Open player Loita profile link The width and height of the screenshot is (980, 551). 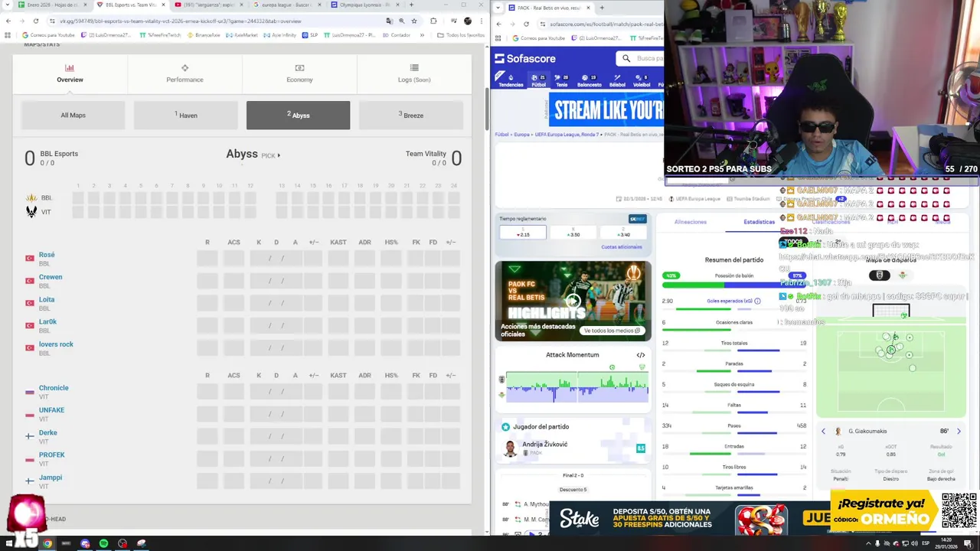pos(47,300)
